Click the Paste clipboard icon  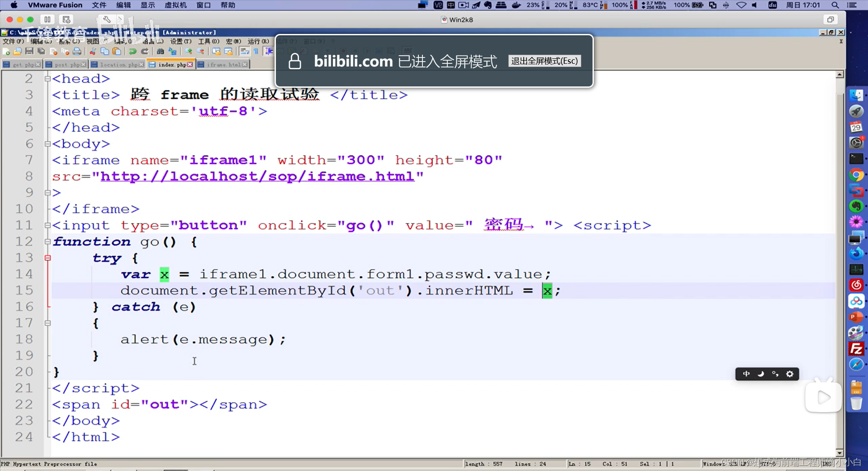(117, 52)
